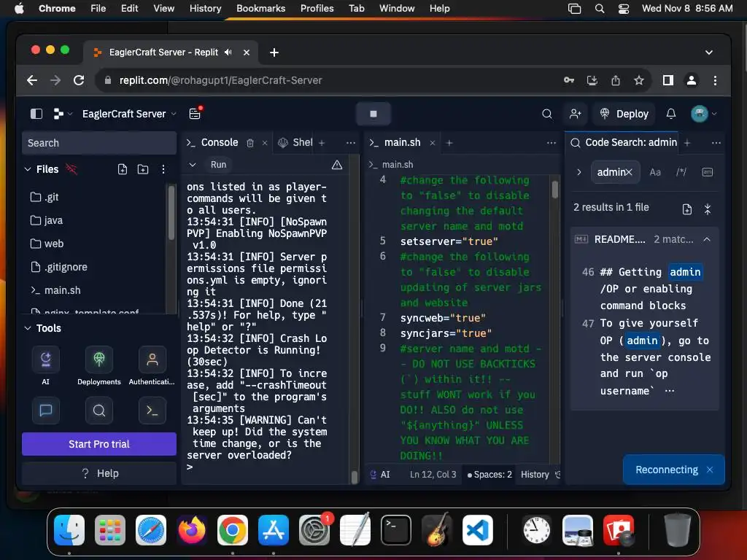Screen dimensions: 747x560
Task: Collapse the Run output chevron
Action: click(x=193, y=165)
